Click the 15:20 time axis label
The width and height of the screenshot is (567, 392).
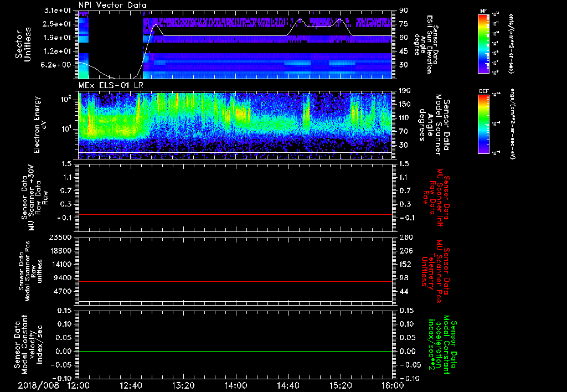tap(341, 385)
